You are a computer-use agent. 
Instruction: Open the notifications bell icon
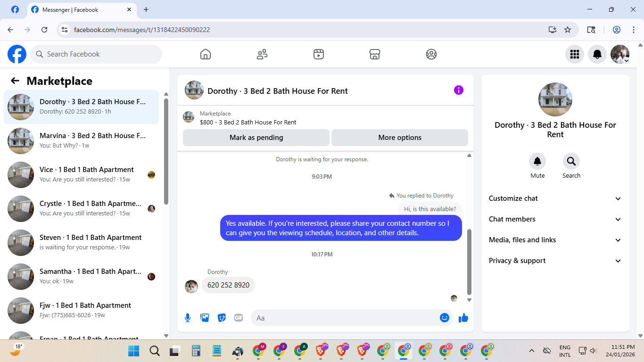click(x=597, y=54)
